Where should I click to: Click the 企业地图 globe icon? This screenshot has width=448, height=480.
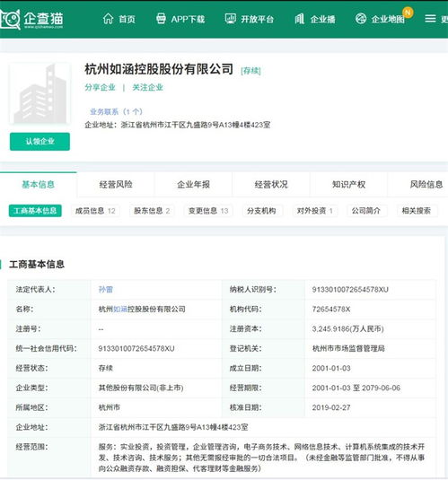(x=361, y=19)
